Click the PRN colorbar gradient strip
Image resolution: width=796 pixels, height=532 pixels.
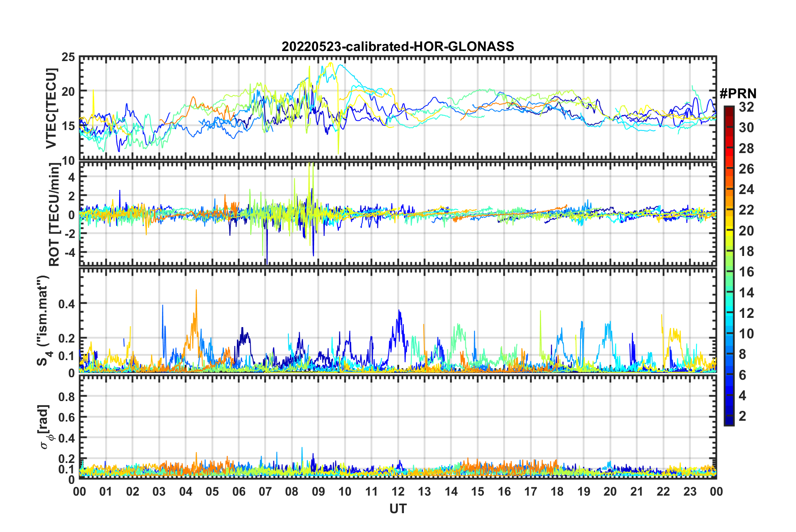point(729,266)
